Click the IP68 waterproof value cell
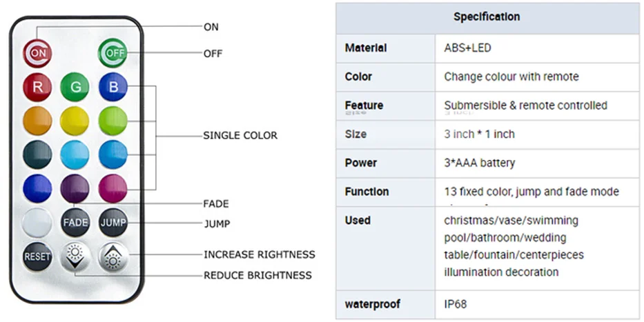 click(456, 304)
